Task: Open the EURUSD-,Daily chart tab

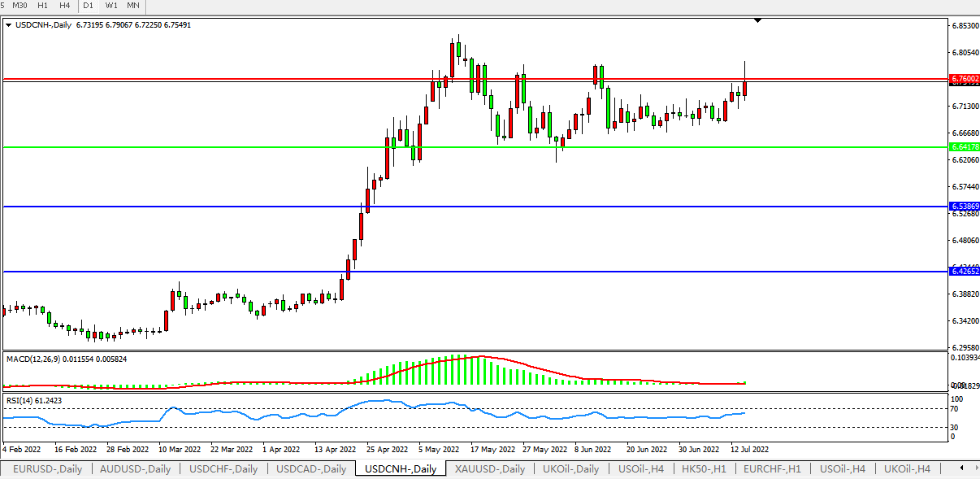Action: coord(47,469)
